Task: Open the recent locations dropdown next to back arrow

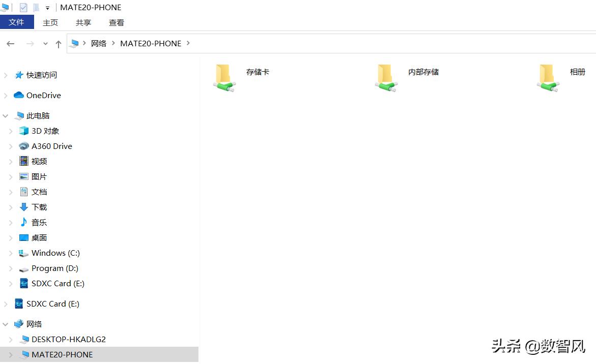Action: (x=45, y=44)
